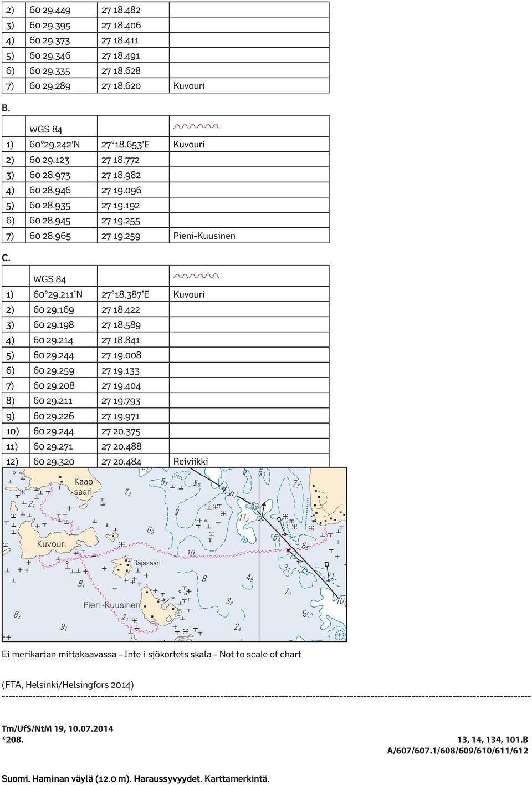
Task: Select the cell "27 18.411"
Action: (x=120, y=40)
